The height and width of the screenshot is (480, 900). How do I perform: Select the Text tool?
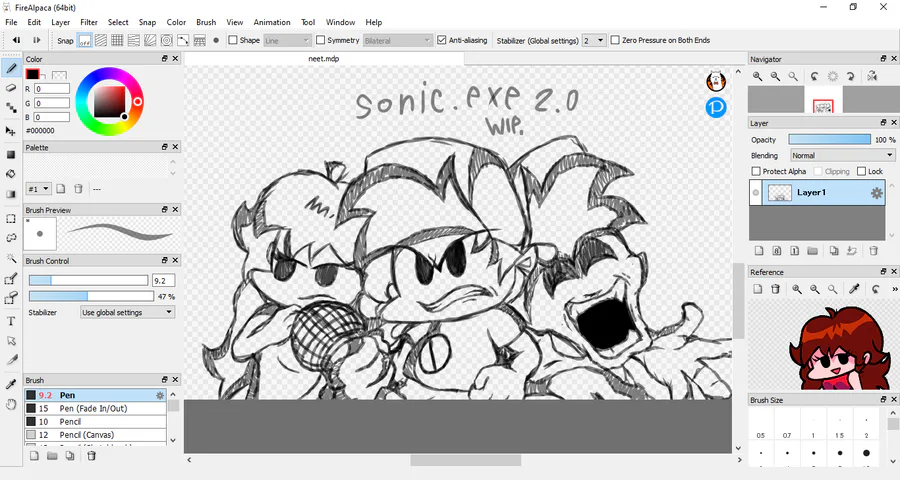[11, 322]
